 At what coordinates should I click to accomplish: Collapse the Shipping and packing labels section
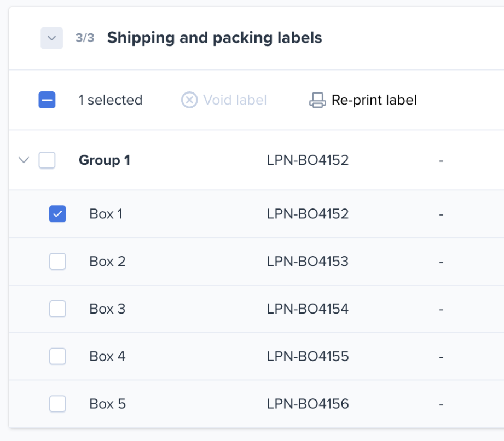[x=51, y=38]
